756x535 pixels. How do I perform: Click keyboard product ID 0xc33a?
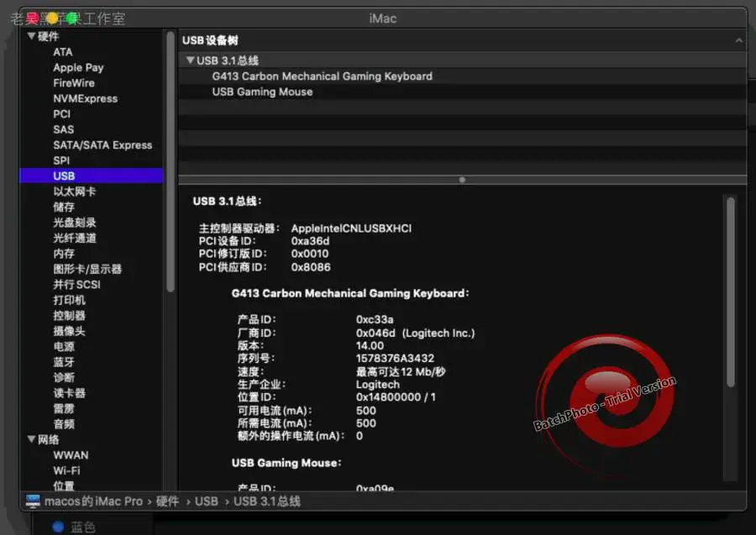[375, 319]
